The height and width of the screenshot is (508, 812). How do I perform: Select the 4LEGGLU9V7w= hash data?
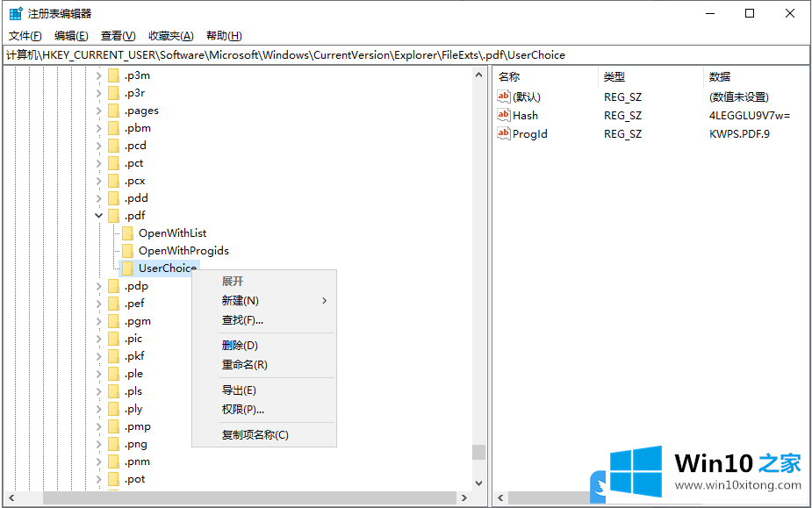click(x=750, y=115)
